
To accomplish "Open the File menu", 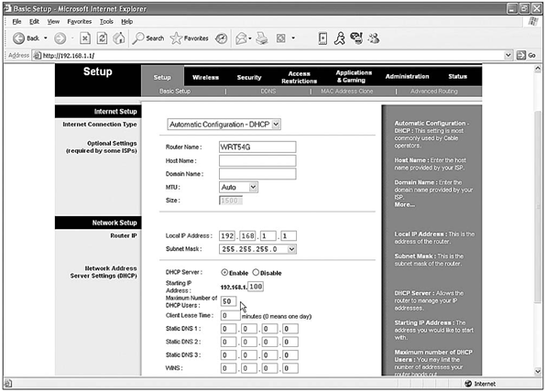I will [x=16, y=22].
